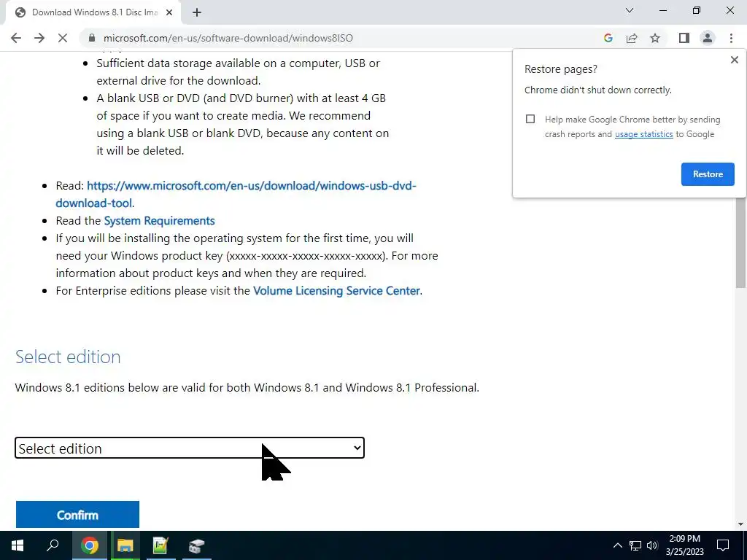Click the page's vertical scrollbar thumb
This screenshot has width=747, height=560.
coord(740,242)
